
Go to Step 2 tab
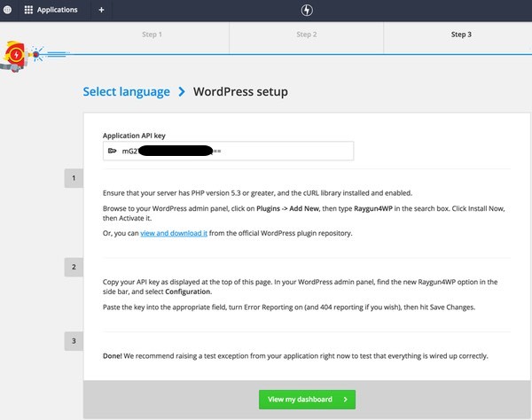point(307,35)
